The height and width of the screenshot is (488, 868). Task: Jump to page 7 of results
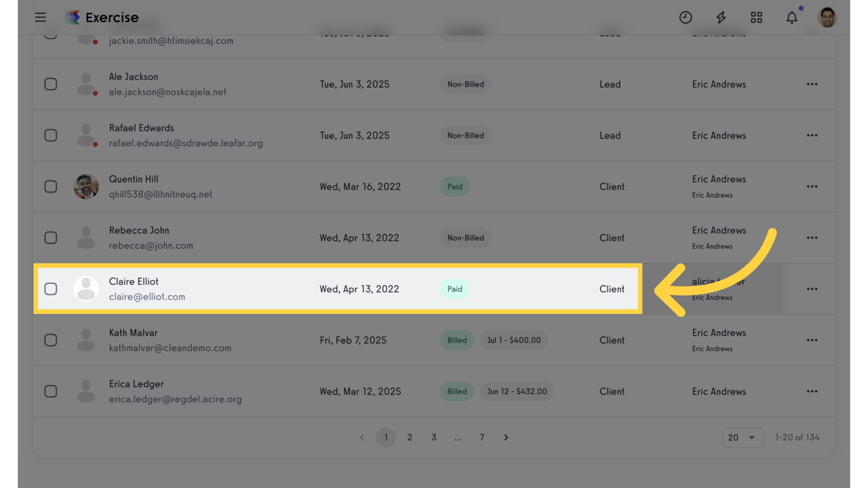pos(482,437)
